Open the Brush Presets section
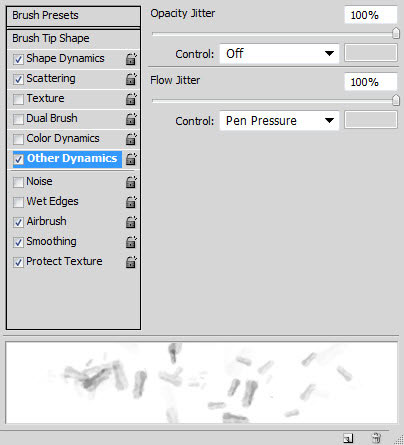This screenshot has width=404, height=445. pyautogui.click(x=73, y=16)
